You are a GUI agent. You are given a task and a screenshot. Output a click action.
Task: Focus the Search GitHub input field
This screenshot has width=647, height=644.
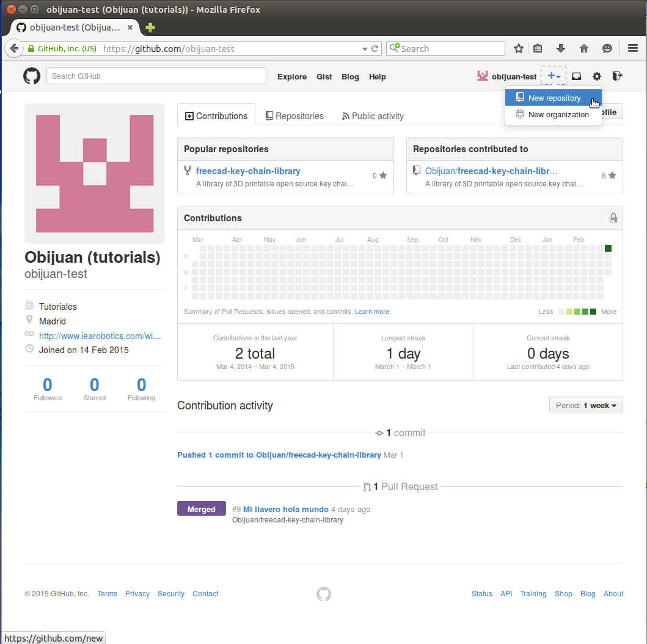(x=156, y=76)
